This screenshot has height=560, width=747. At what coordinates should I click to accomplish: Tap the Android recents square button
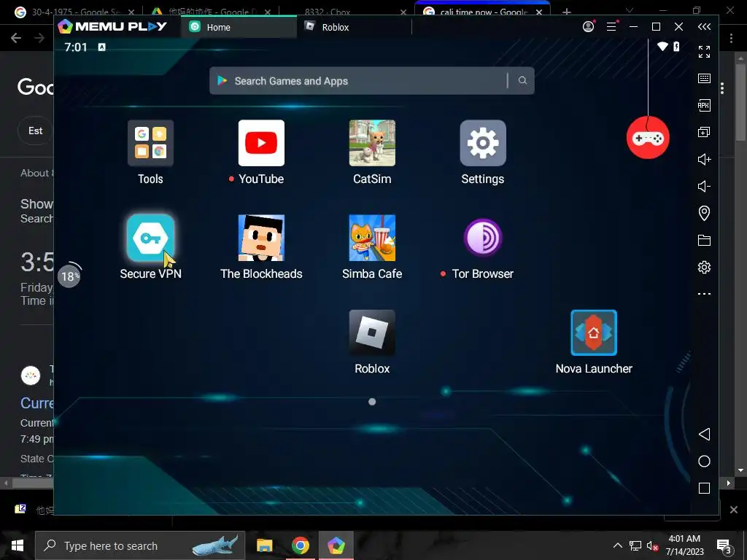(x=704, y=488)
